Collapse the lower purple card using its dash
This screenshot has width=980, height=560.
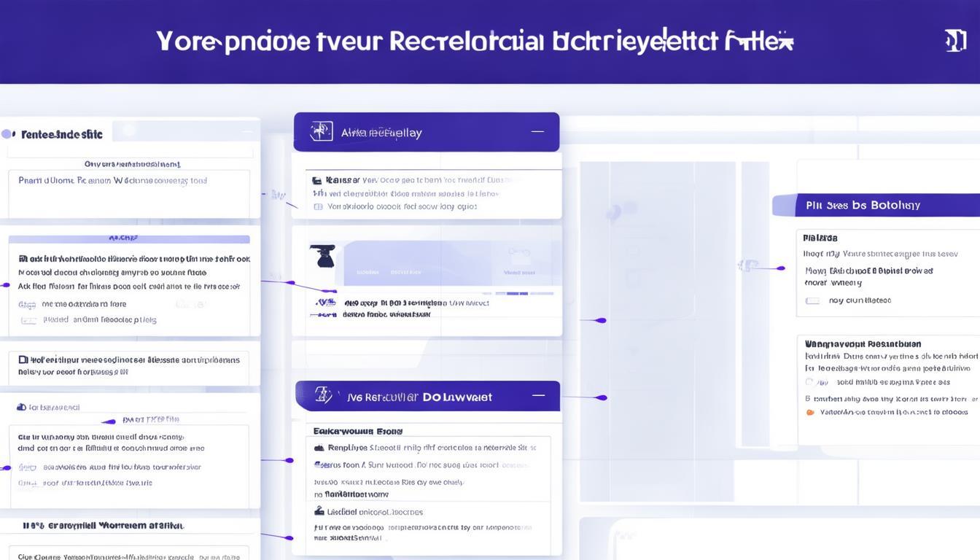[x=538, y=396]
